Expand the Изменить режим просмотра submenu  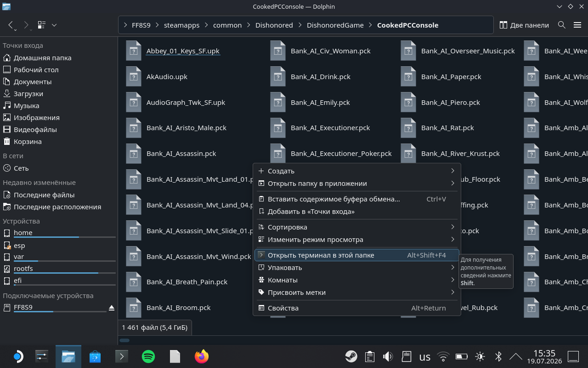357,240
